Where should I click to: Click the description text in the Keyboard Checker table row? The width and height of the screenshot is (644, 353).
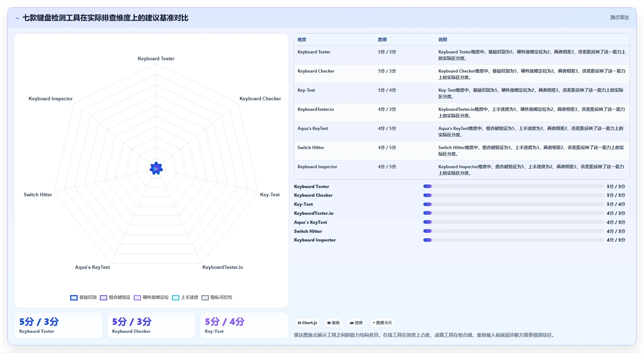532,74
